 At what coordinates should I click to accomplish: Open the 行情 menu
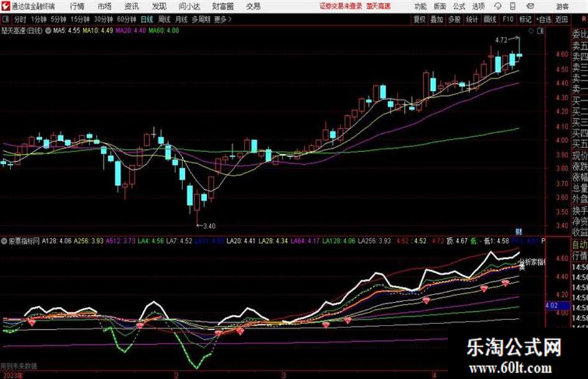(77, 6)
